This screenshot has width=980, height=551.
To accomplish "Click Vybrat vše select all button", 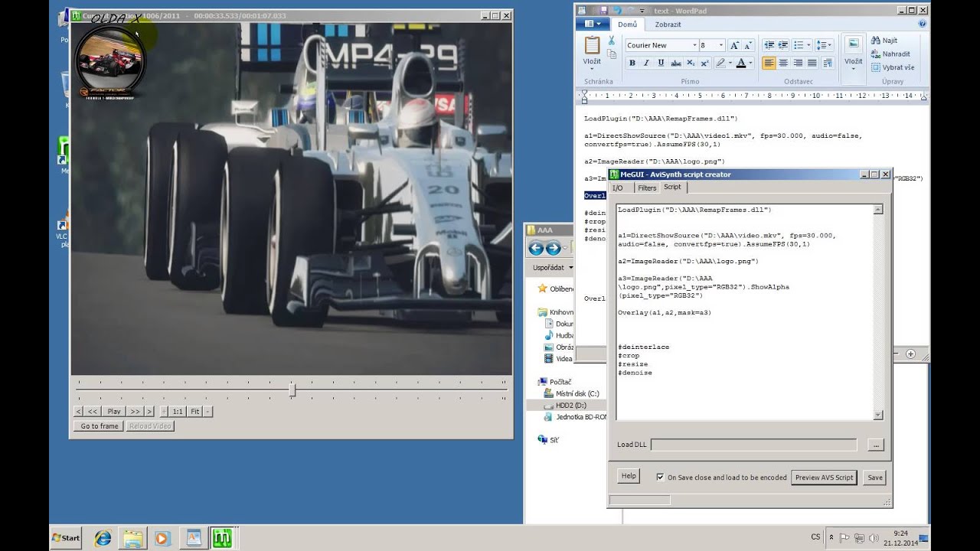I will pos(893,67).
